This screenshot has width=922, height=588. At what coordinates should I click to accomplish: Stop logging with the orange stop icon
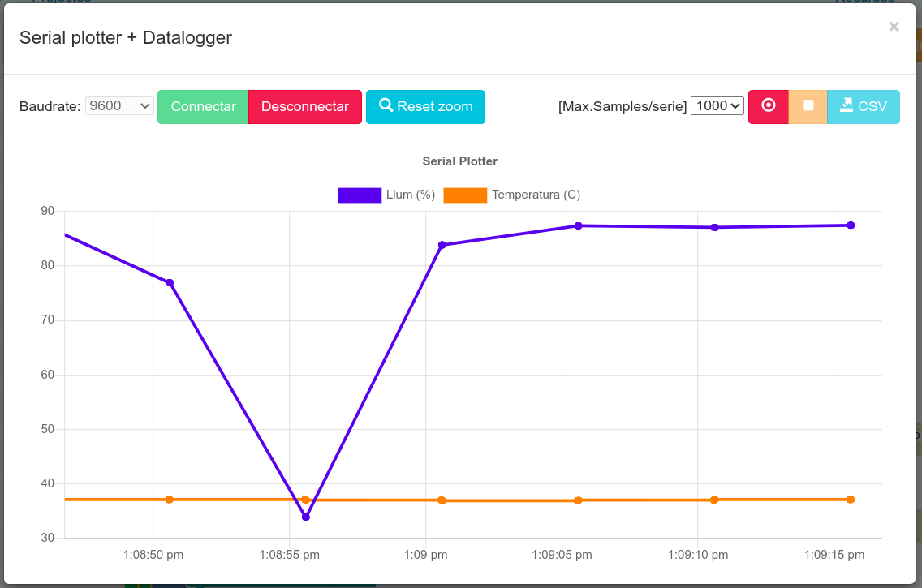click(808, 106)
